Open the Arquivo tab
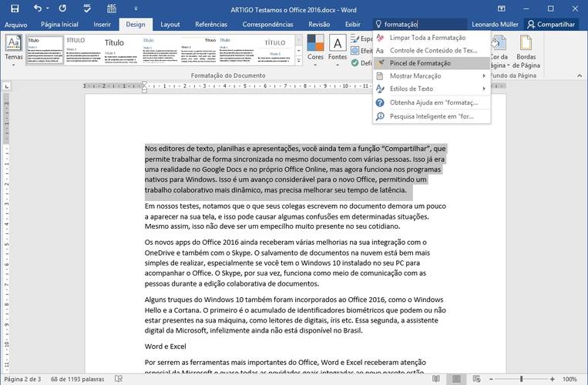 [x=15, y=25]
